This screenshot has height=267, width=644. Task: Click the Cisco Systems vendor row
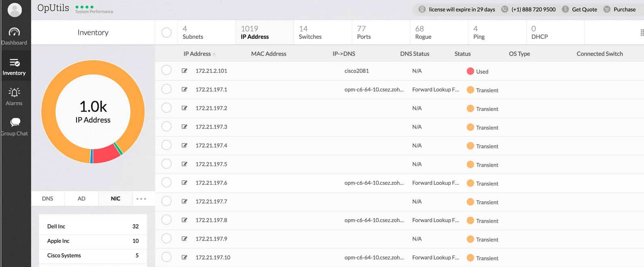coord(93,256)
